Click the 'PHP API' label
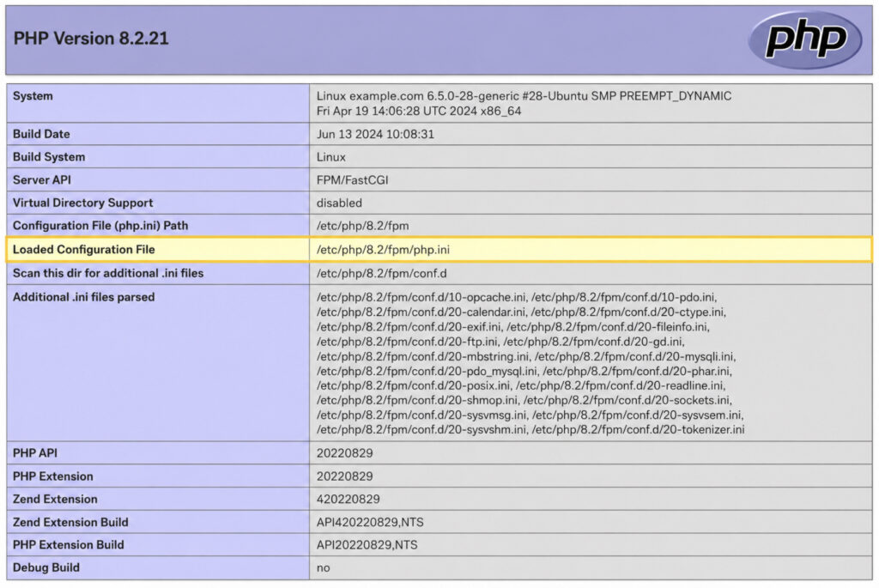This screenshot has width=879, height=588. click(34, 453)
